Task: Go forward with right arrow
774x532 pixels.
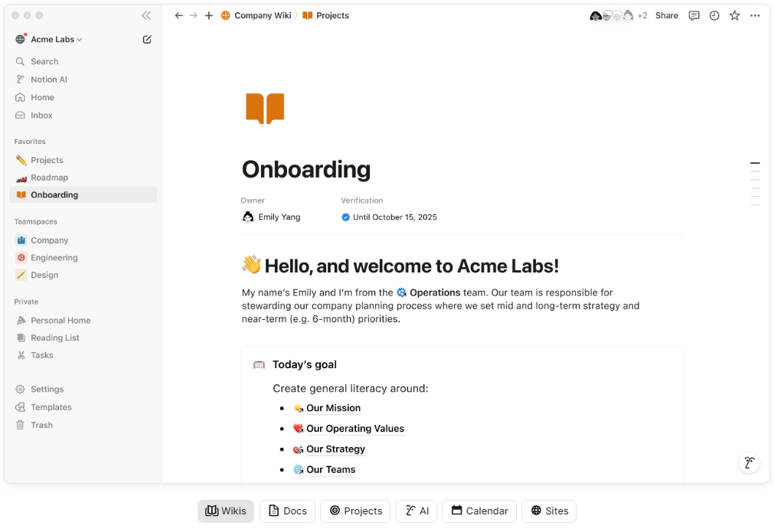Action: pyautogui.click(x=194, y=16)
